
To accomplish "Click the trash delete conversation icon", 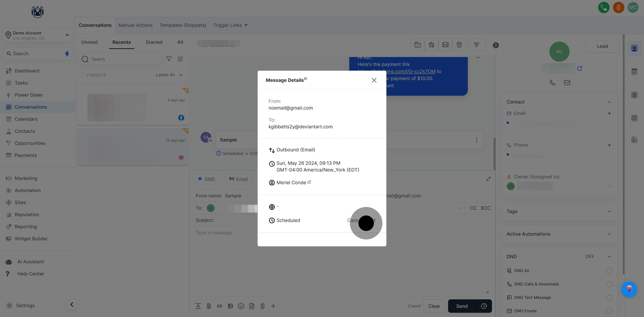I will pyautogui.click(x=459, y=45).
